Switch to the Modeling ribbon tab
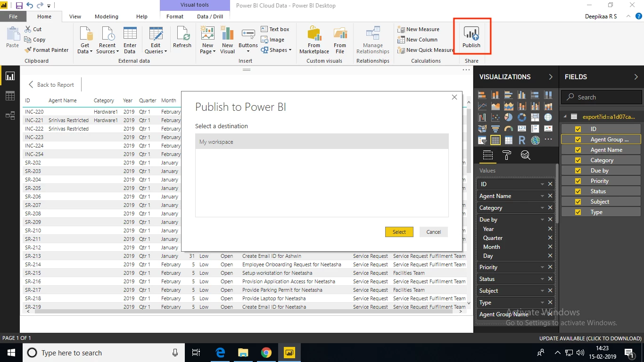The width and height of the screenshot is (644, 362). point(107,16)
